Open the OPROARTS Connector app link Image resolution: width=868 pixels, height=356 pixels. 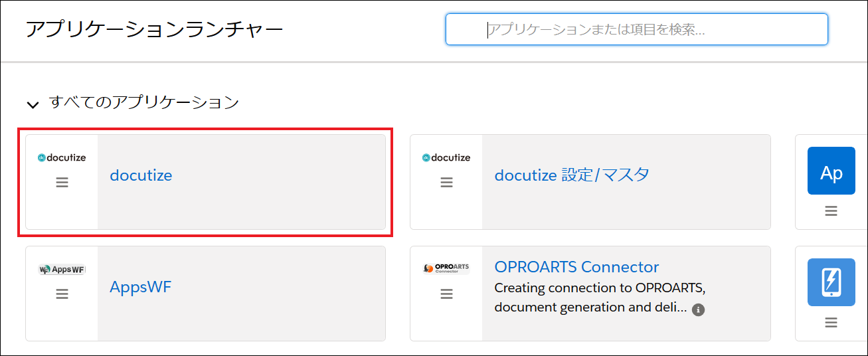click(576, 267)
